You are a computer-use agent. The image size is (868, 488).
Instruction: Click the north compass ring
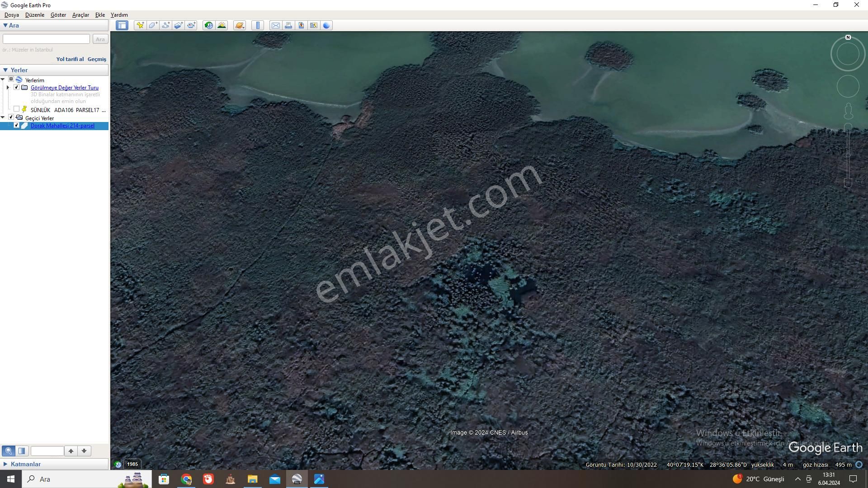click(x=848, y=53)
